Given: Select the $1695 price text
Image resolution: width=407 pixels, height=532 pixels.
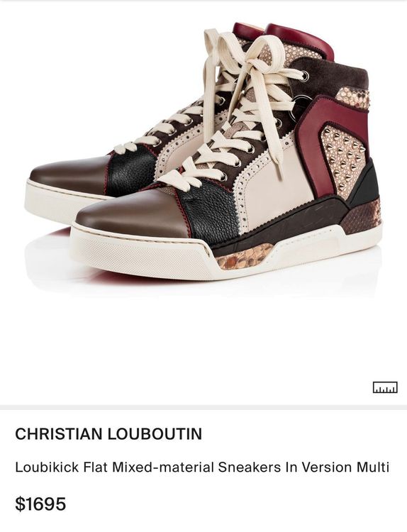Looking at the screenshot, I should tap(40, 504).
